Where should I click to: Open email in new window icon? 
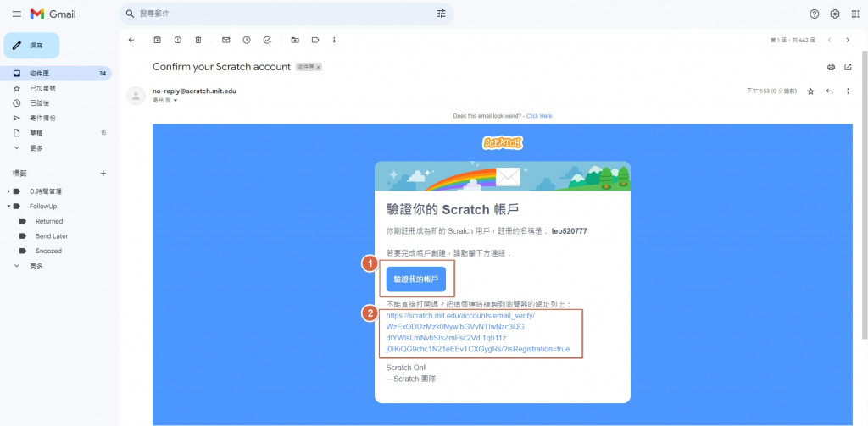pos(848,67)
